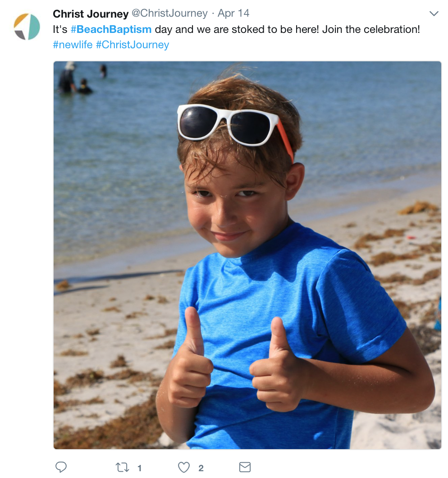
Task: Like the tweet with the heart icon
Action: (184, 467)
